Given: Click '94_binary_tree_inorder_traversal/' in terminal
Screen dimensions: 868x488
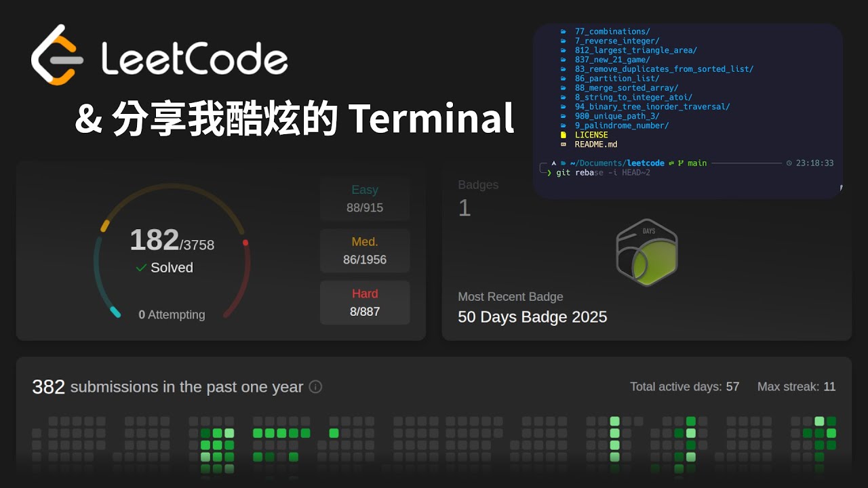Looking at the screenshot, I should [x=652, y=107].
